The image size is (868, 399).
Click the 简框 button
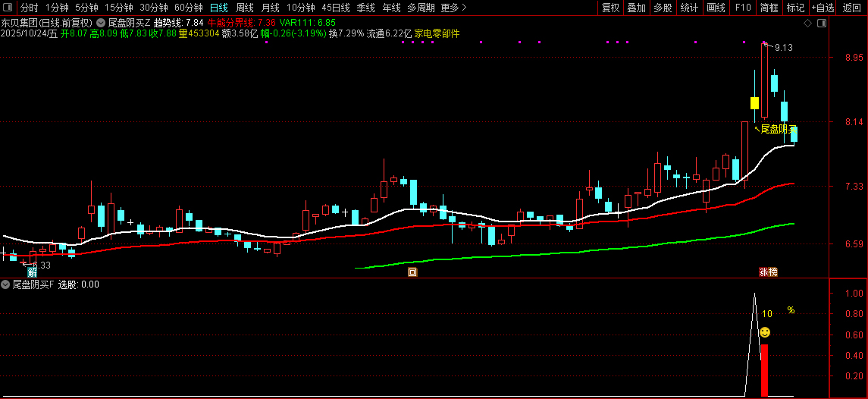769,8
